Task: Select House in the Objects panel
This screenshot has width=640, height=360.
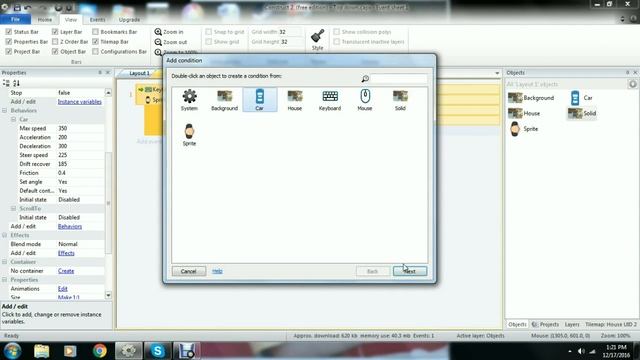Action: [524, 113]
